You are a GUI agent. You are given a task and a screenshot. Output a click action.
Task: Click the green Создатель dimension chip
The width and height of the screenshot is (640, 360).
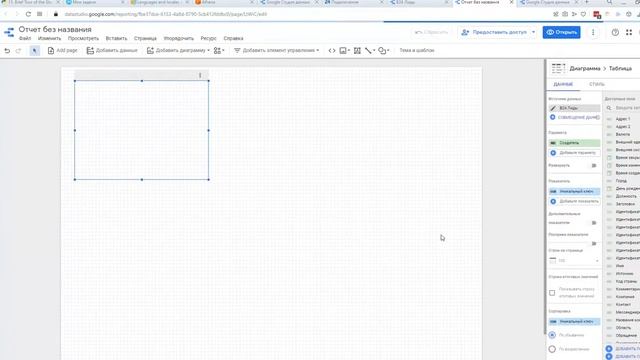[x=574, y=143]
